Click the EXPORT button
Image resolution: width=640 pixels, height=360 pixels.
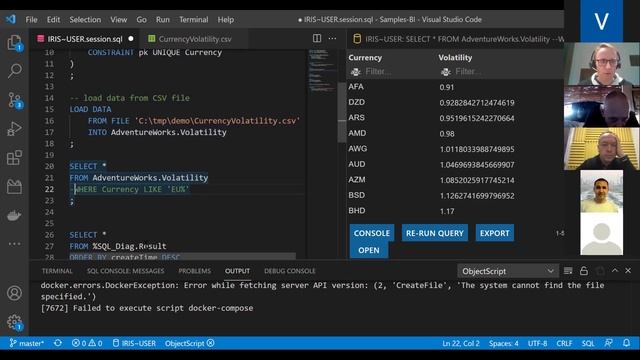coord(494,233)
